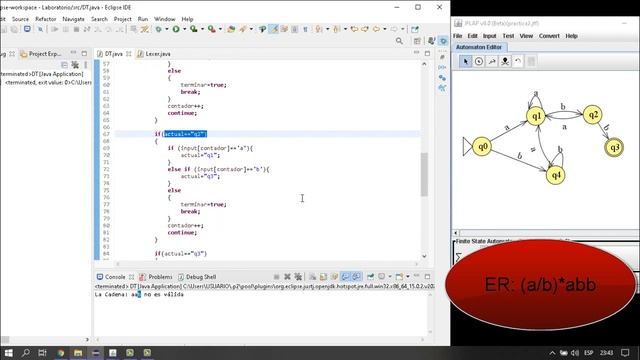Open the Run button dropdown arrow
Image resolution: width=640 pixels, height=360 pixels.
tap(184, 29)
